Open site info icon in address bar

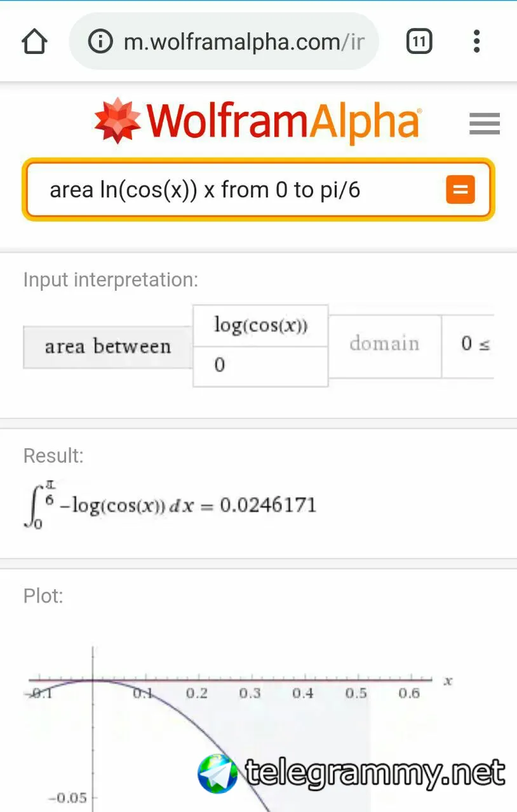point(100,42)
